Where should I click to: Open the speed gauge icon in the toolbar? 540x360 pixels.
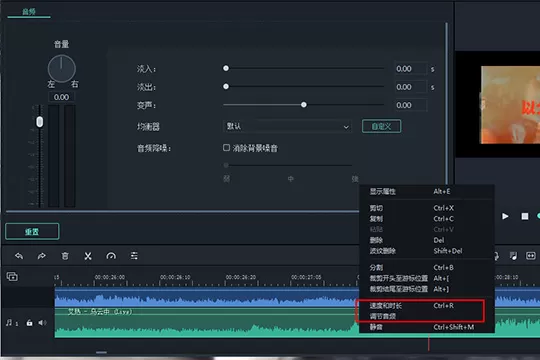111,256
